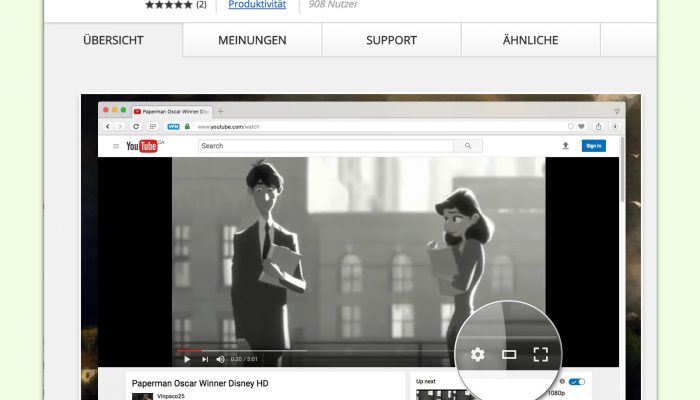The height and width of the screenshot is (400, 700).
Task: Switch to theater mode rectangle icon
Action: click(x=509, y=354)
